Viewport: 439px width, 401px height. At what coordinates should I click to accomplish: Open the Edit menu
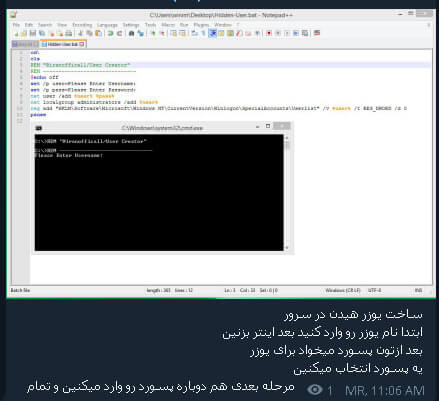click(29, 25)
